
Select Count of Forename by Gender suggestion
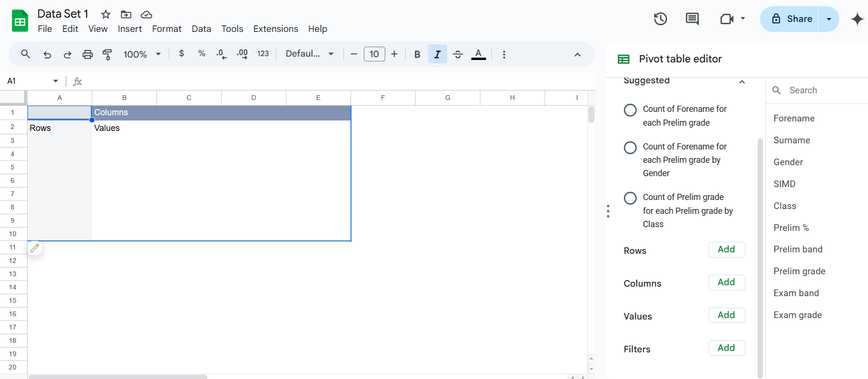(x=630, y=148)
